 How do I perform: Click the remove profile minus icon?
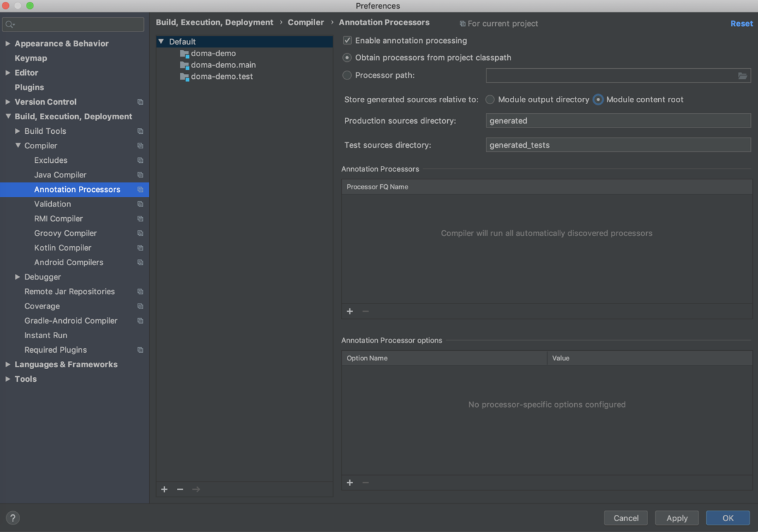pos(180,489)
